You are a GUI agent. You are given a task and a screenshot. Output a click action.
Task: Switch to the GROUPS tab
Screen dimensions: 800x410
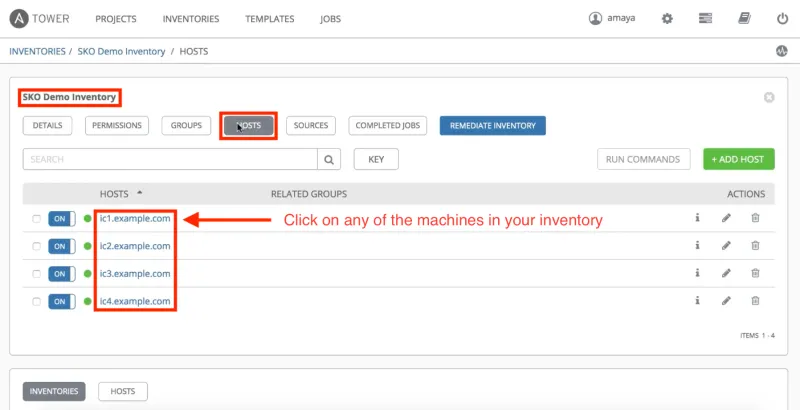pos(186,125)
